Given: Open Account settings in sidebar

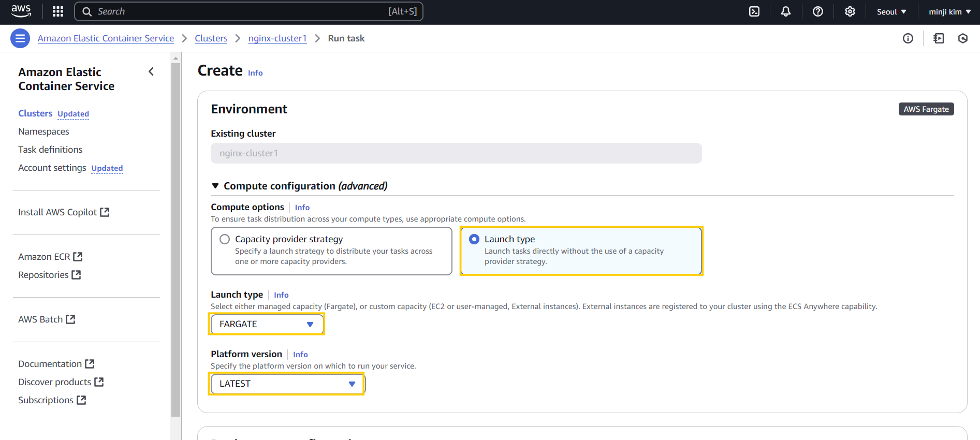Looking at the screenshot, I should click(x=52, y=168).
